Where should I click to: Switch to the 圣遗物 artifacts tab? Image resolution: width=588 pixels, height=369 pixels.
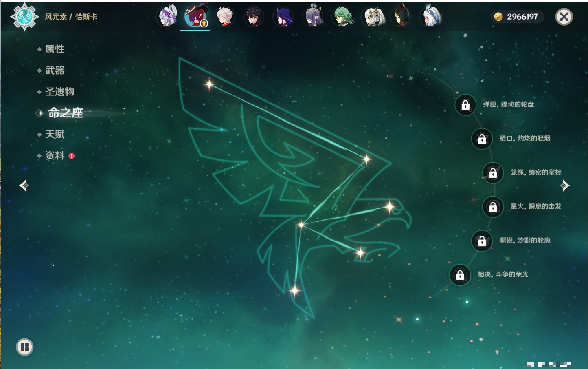pos(59,92)
